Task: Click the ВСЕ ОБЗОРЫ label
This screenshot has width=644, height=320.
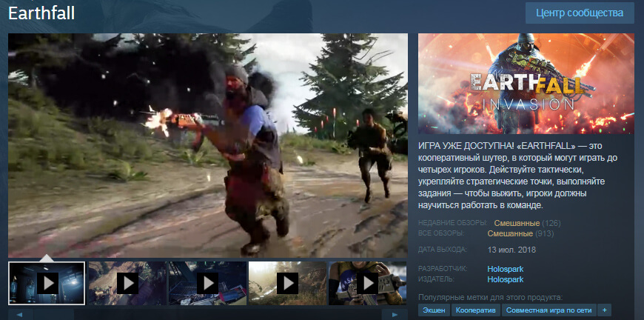Action: (x=441, y=233)
